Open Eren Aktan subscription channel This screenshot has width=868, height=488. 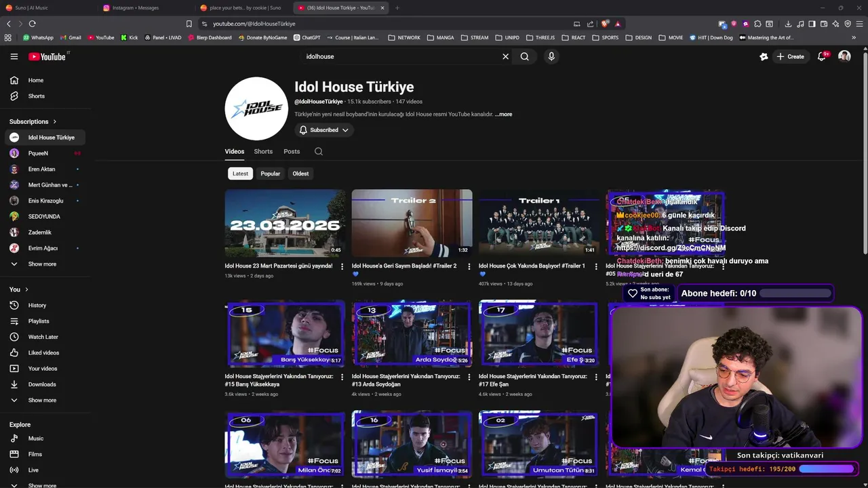[x=45, y=169]
